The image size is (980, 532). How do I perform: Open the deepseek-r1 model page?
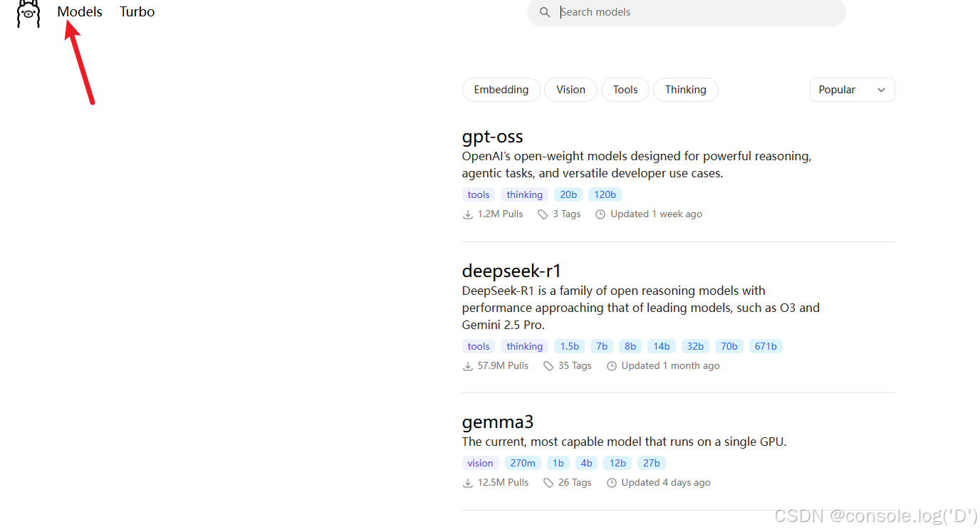(x=512, y=271)
